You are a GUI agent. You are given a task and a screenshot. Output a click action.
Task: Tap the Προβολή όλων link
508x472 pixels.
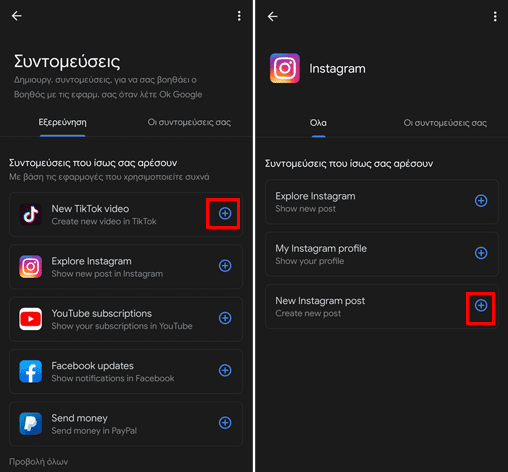pyautogui.click(x=38, y=462)
